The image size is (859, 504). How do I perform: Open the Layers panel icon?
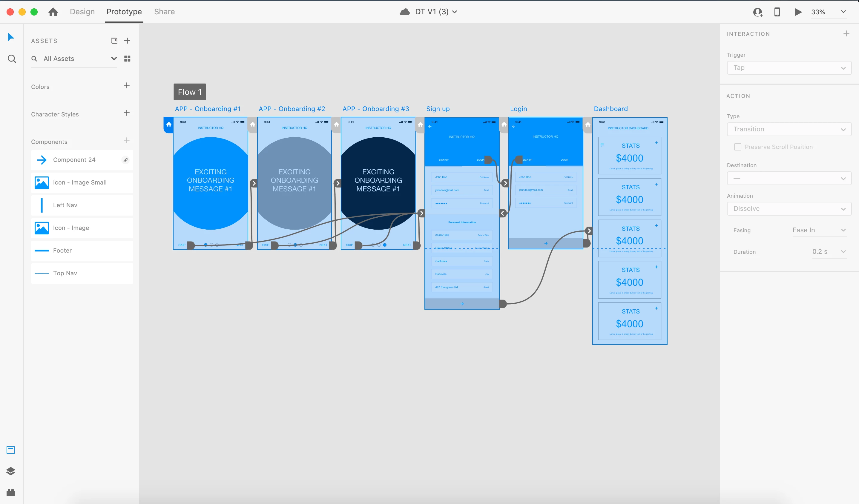(x=11, y=471)
